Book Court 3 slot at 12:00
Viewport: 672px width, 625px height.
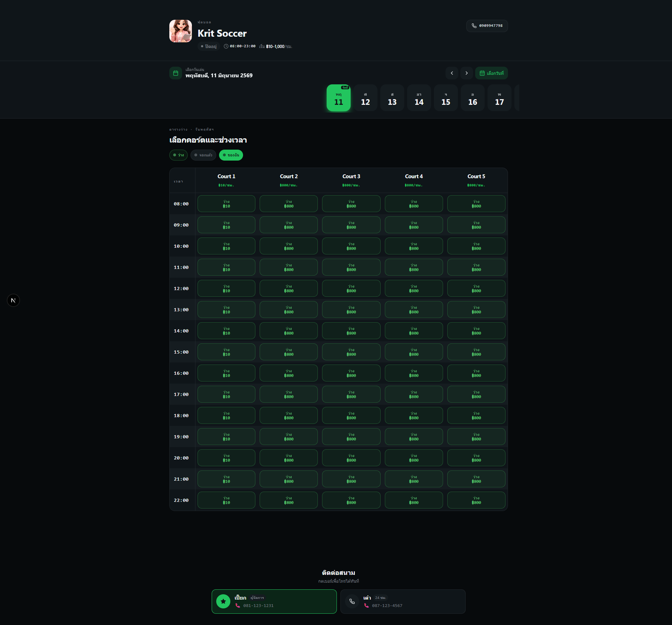point(351,288)
